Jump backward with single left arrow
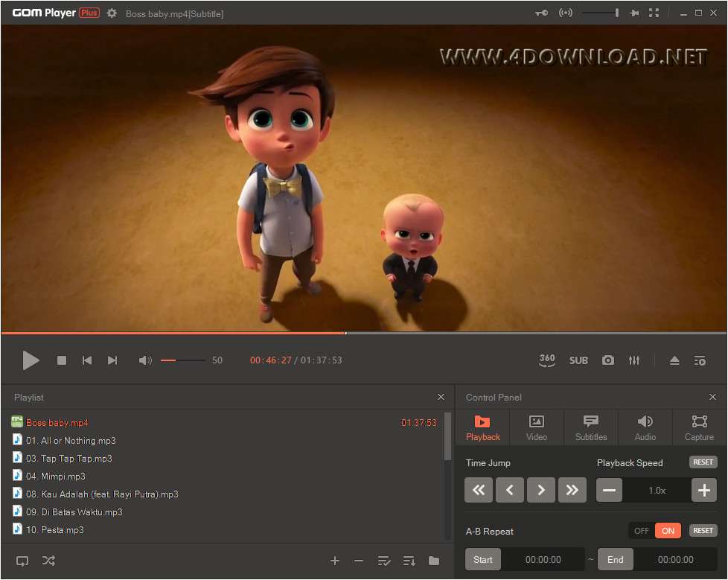The width and height of the screenshot is (728, 580). point(510,490)
